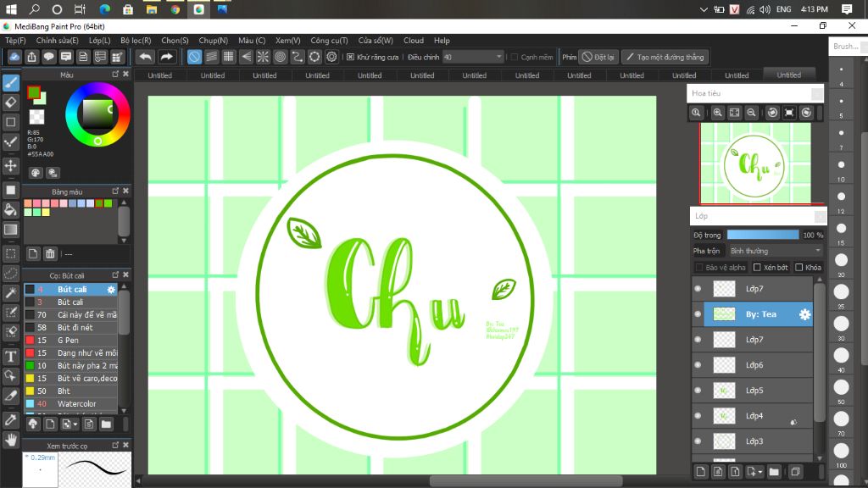Select the Move tool
This screenshot has width=868, height=488.
[10, 165]
